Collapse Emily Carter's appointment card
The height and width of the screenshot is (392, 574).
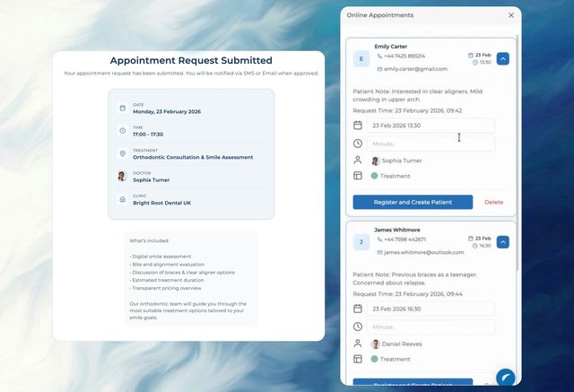point(502,58)
